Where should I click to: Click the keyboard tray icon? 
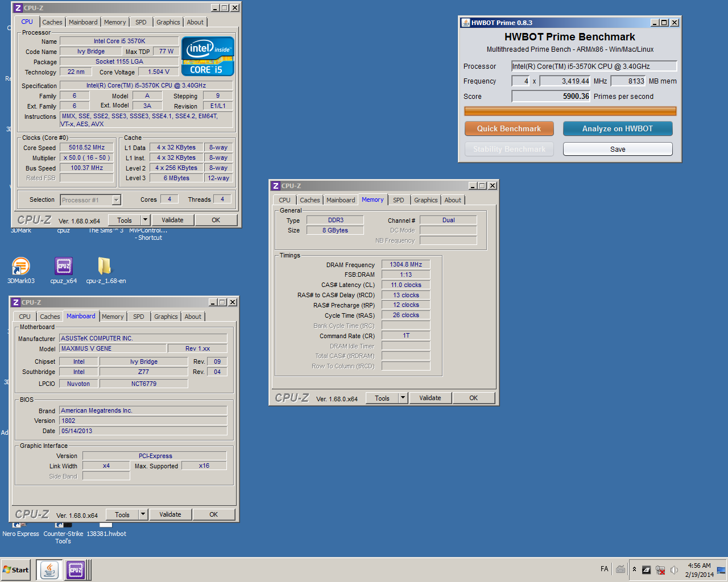(621, 569)
